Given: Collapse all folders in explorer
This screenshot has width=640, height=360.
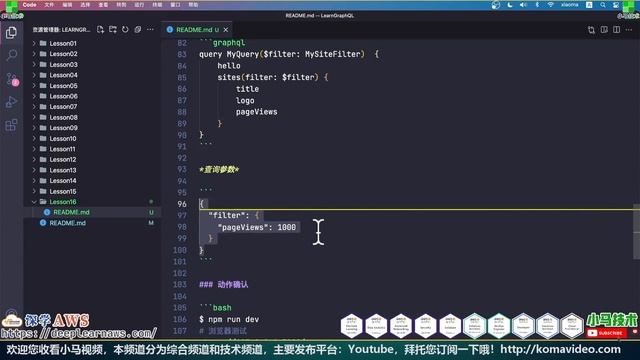Looking at the screenshot, I should tap(138, 29).
